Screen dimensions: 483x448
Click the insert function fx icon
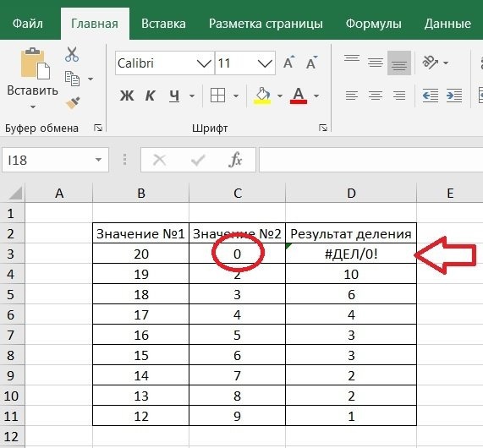[x=235, y=160]
